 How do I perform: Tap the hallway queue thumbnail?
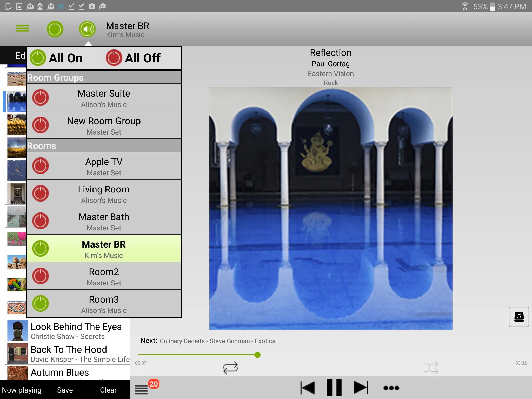(x=17, y=193)
